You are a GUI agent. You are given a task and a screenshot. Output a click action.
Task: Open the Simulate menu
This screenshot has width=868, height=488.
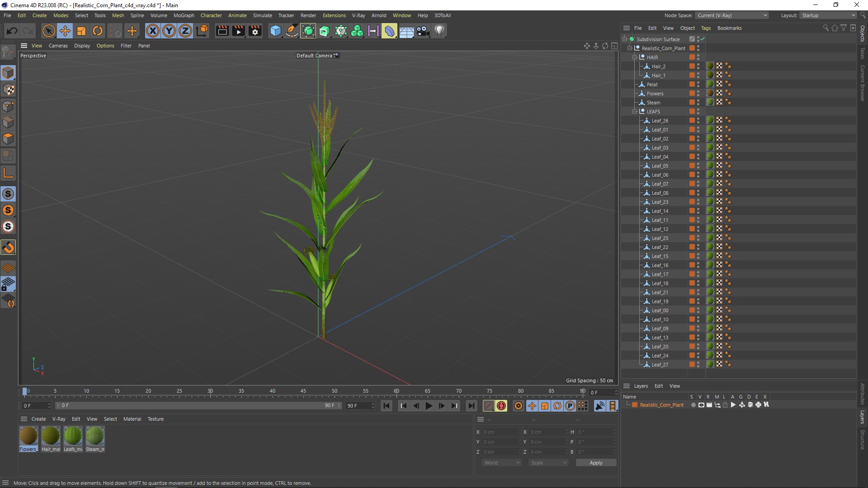262,15
